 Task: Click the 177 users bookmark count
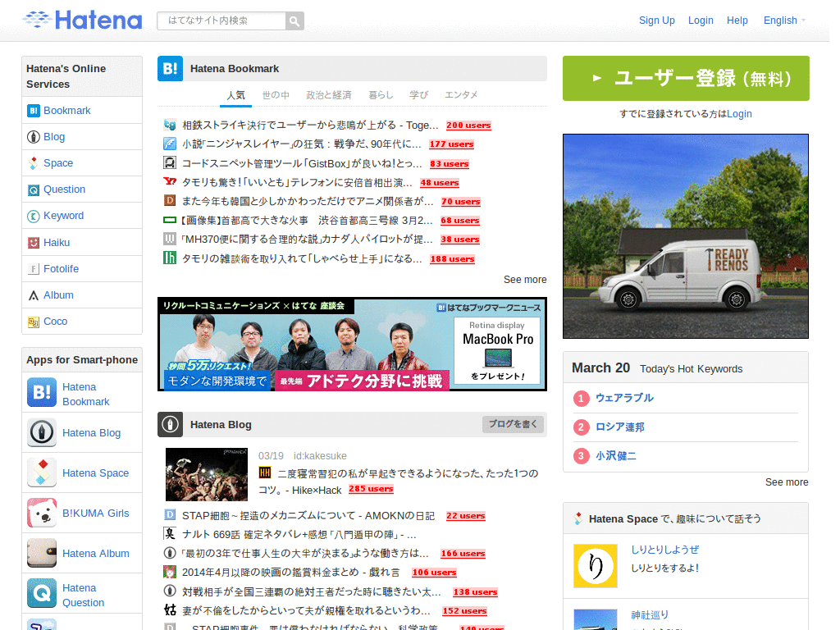pyautogui.click(x=452, y=144)
